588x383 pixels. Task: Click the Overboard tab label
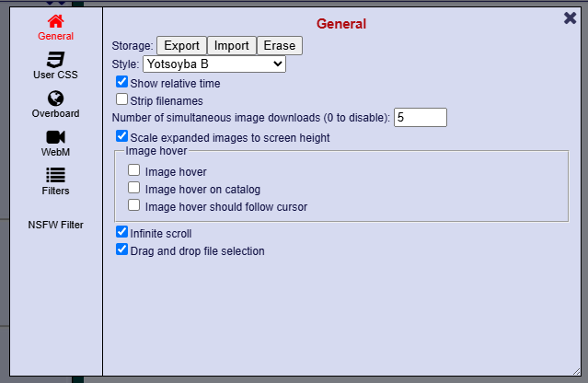55,113
